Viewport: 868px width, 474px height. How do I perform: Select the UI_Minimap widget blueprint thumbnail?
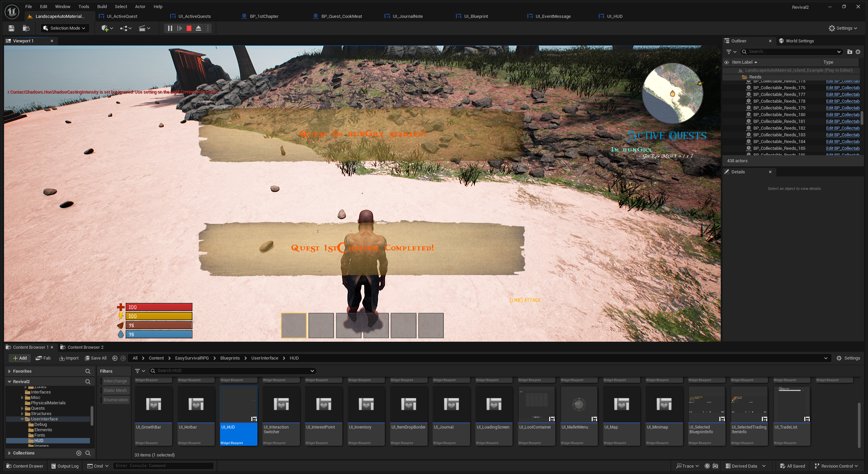pyautogui.click(x=664, y=404)
